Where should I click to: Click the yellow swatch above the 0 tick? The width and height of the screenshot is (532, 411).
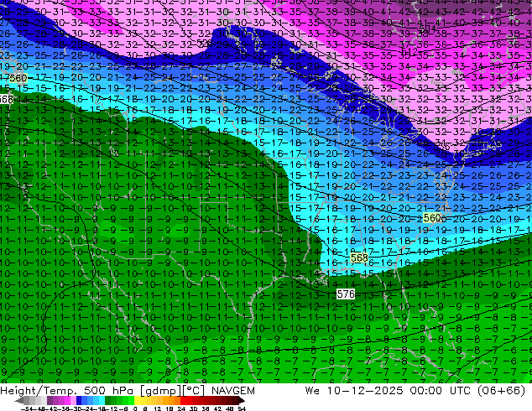[137, 400]
